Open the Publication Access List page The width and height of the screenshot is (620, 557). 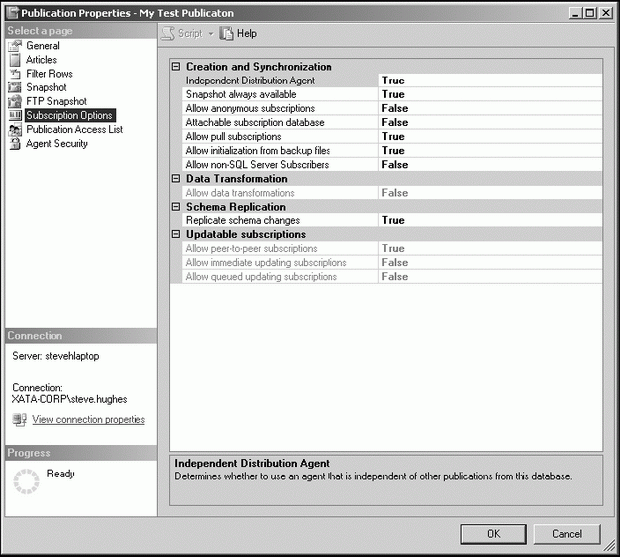click(74, 130)
